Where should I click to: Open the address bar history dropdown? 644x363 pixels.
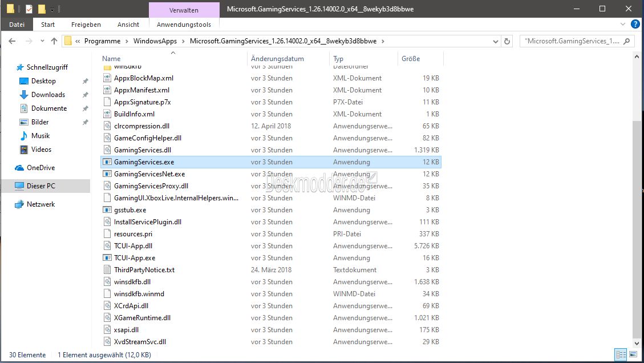(x=495, y=41)
